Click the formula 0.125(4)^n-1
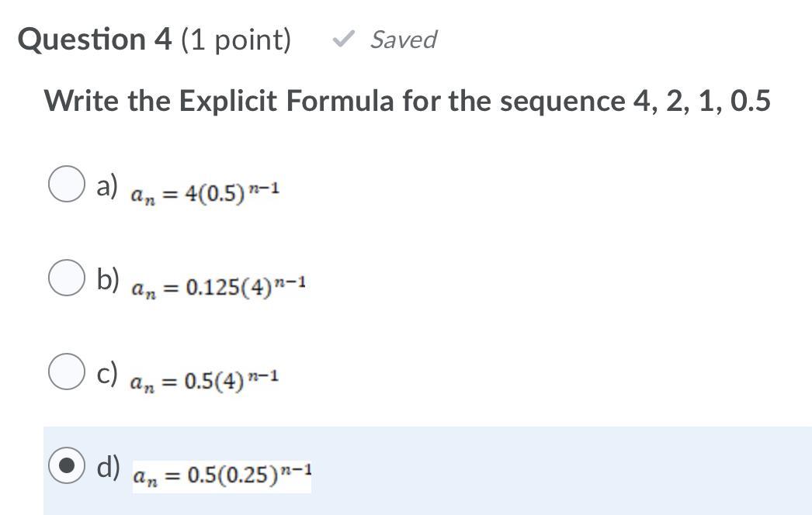812x515 pixels. point(219,288)
